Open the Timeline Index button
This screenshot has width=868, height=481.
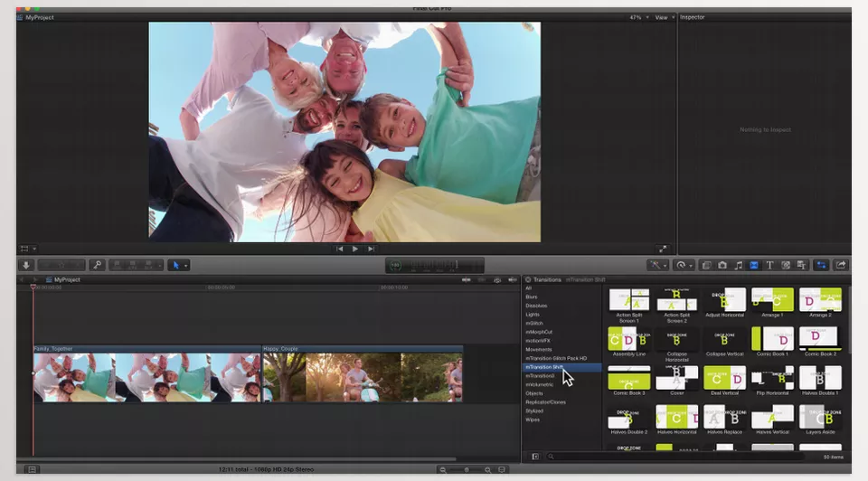click(x=33, y=469)
